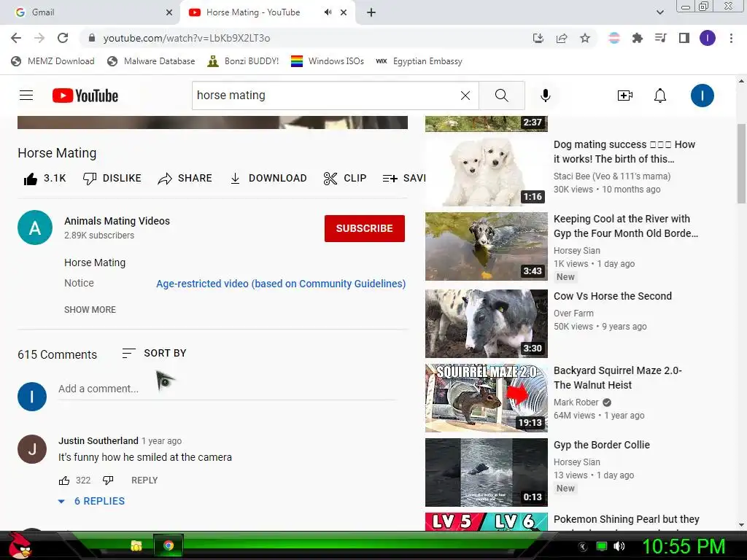Bookmark this page with star icon
The image size is (747, 560).
[x=585, y=38]
